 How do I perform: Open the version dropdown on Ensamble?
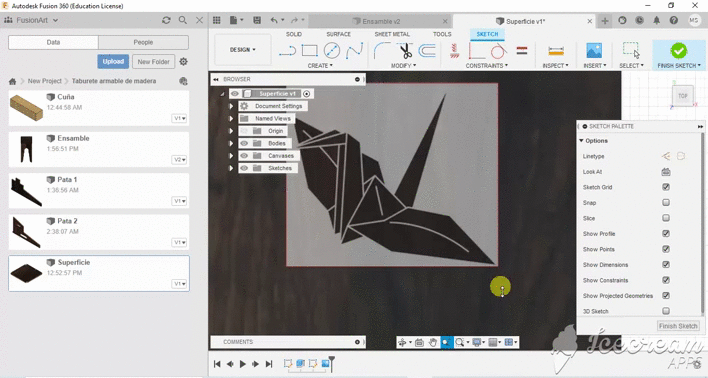pos(179,160)
